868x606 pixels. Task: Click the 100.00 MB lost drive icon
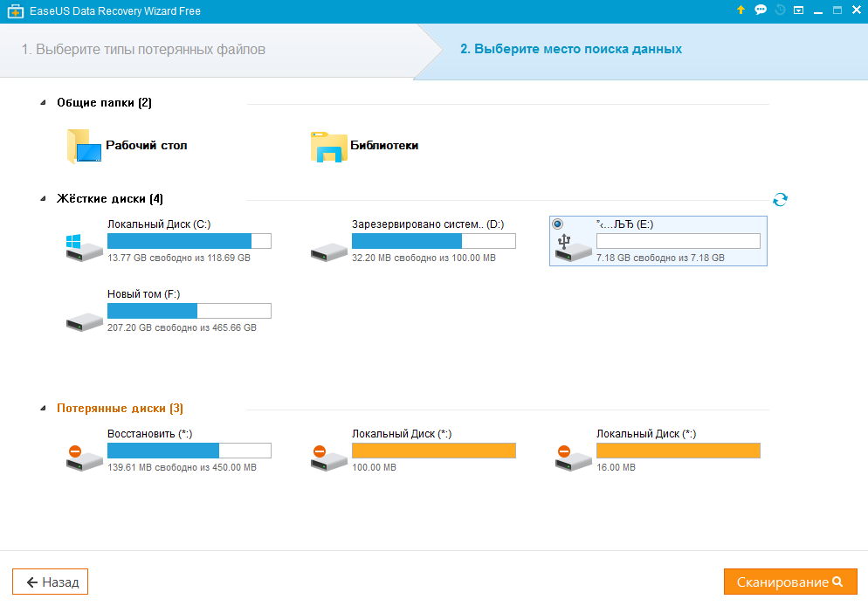pyautogui.click(x=329, y=458)
